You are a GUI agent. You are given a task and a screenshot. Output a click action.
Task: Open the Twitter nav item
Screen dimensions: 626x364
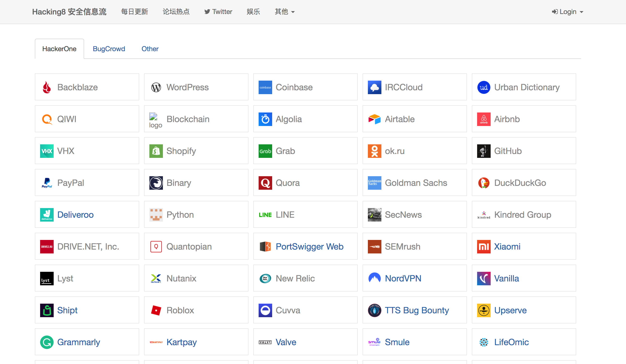point(218,12)
